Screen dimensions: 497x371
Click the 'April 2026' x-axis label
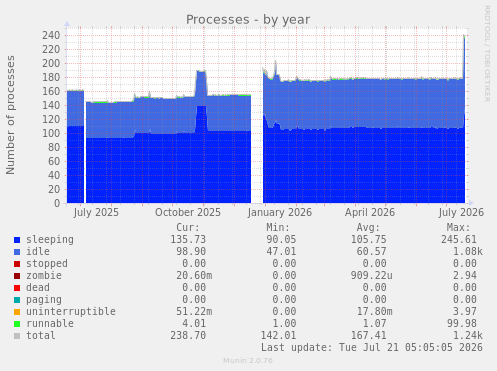point(370,213)
